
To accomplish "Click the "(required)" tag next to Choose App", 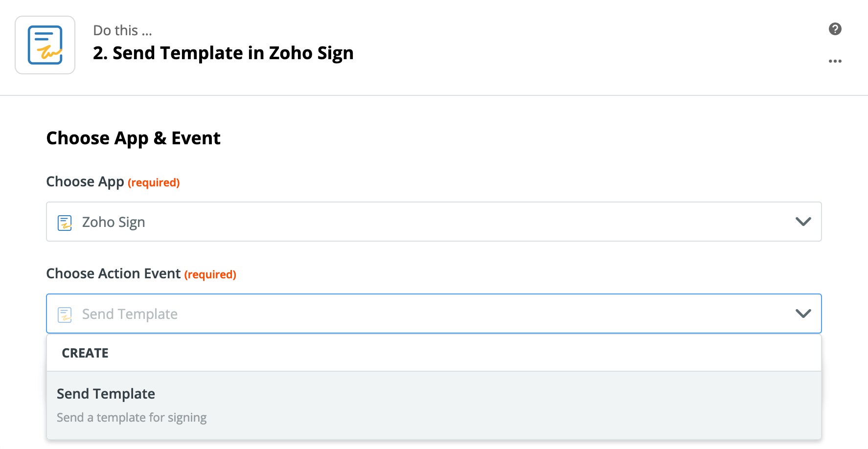I will [x=154, y=182].
